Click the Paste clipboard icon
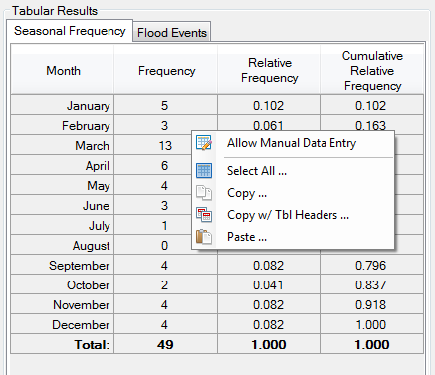 coord(204,237)
